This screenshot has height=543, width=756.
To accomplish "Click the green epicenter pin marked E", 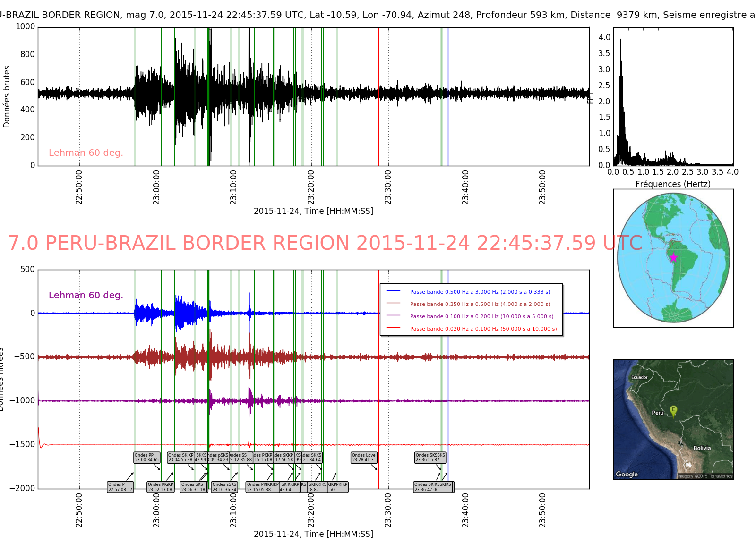I will 673,410.
